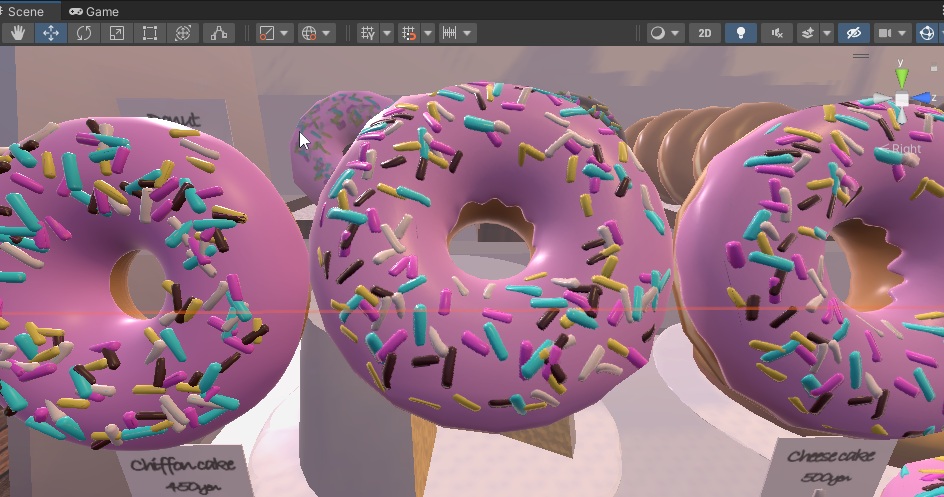Screen dimensions: 944x497
Task: Open the pivot/center handle position dropdown
Action: coord(274,33)
